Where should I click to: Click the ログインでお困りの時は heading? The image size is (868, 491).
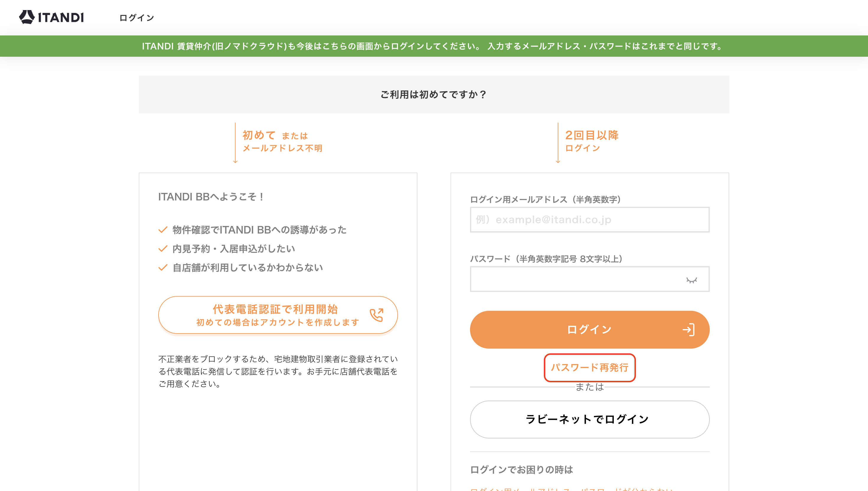tap(521, 469)
